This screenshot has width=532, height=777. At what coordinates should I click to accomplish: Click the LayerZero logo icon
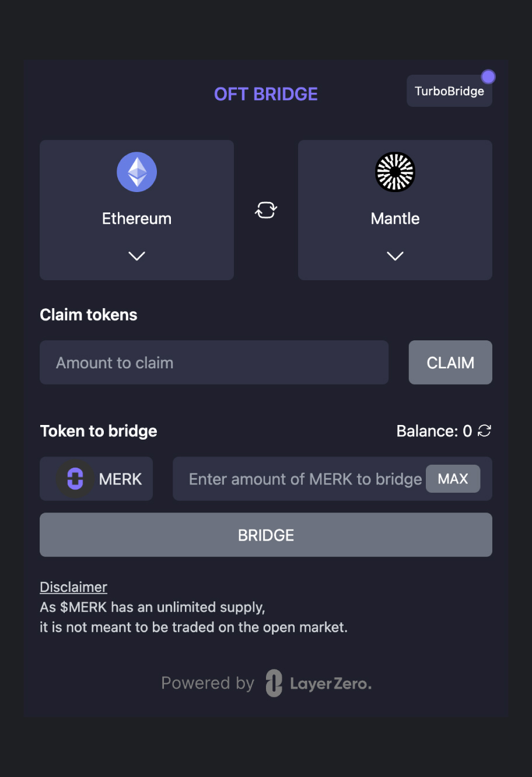[274, 683]
